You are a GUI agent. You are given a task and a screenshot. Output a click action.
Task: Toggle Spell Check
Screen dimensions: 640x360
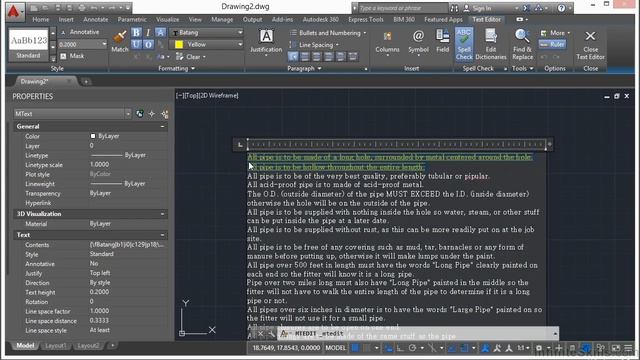(x=464, y=44)
